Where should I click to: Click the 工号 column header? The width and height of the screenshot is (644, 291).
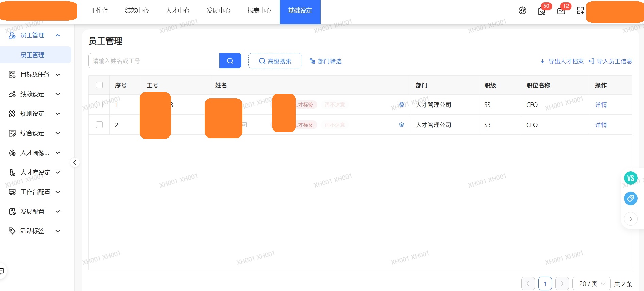(x=152, y=85)
